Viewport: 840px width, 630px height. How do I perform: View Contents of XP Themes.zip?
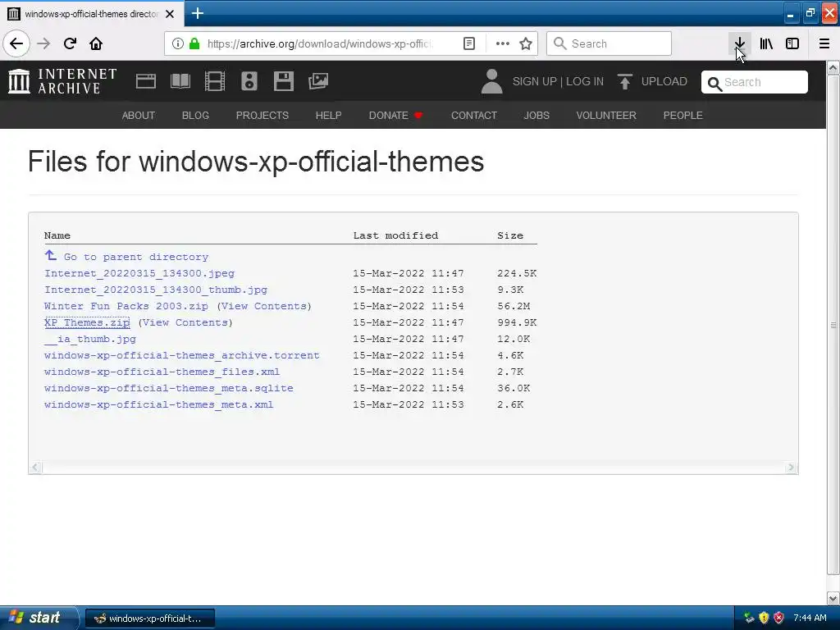point(185,322)
